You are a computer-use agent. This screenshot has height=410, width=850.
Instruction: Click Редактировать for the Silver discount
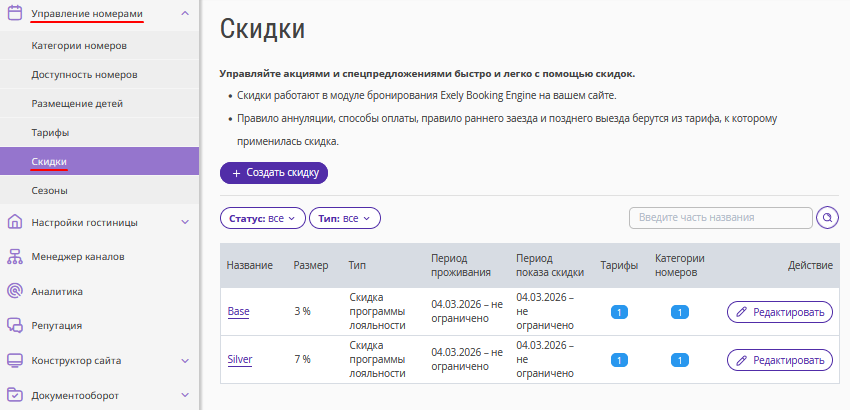click(x=779, y=360)
